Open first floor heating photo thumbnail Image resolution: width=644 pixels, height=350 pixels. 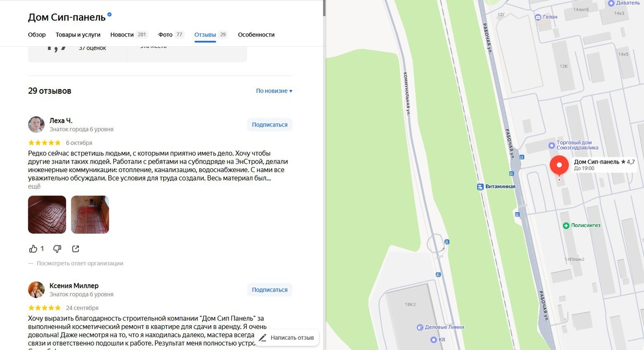(x=47, y=214)
